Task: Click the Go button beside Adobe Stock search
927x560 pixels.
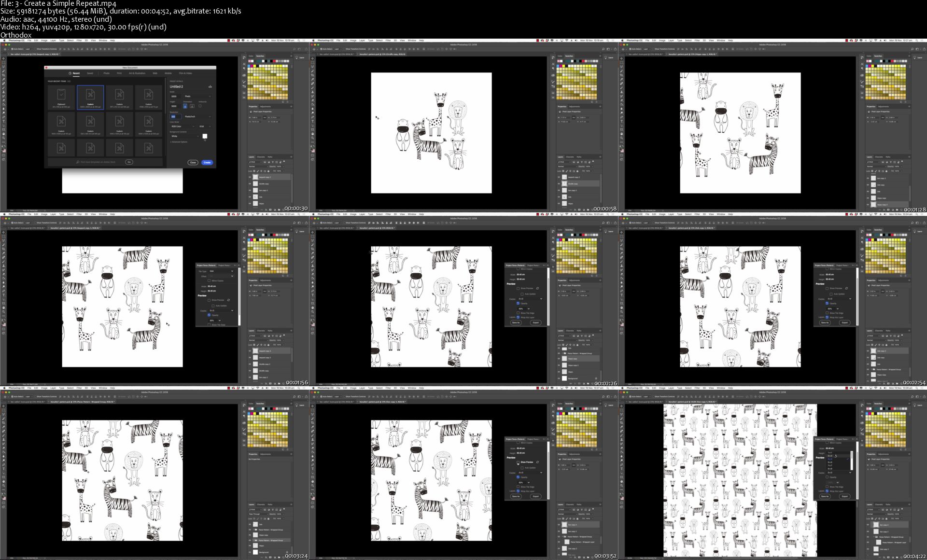Action: [129, 162]
